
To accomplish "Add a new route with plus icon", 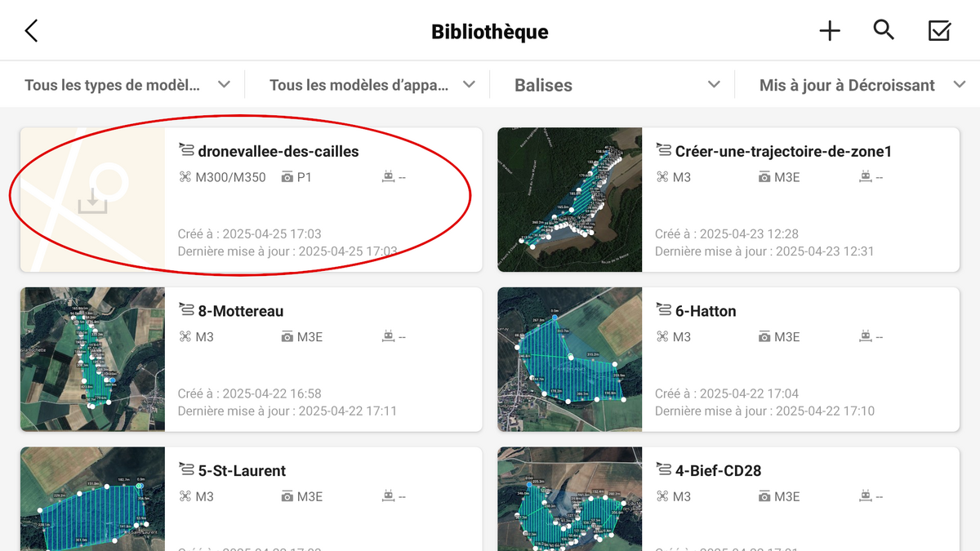I will (830, 31).
